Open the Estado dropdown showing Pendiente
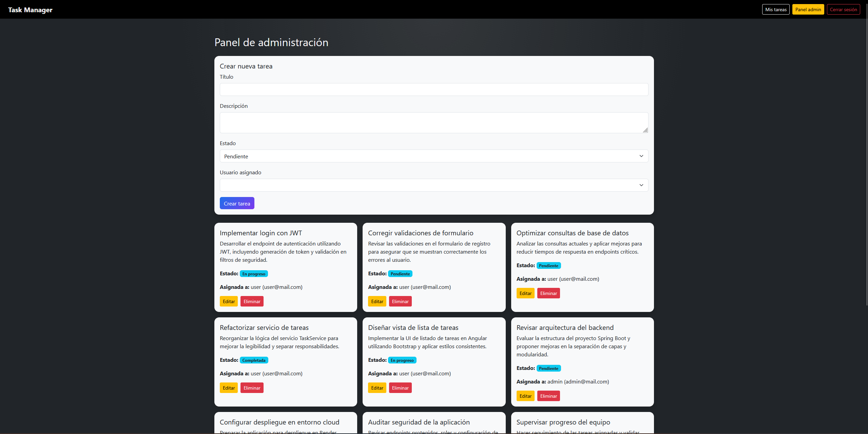 (x=434, y=156)
